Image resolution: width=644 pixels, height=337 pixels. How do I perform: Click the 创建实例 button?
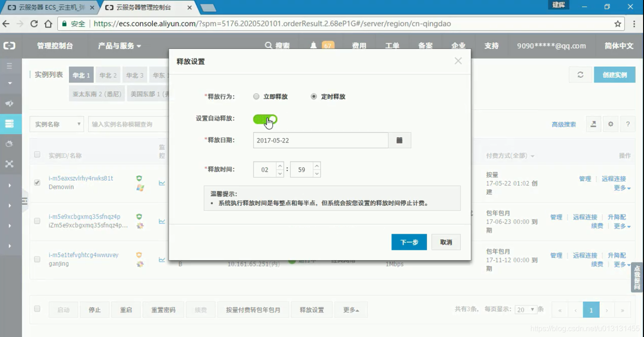(615, 74)
